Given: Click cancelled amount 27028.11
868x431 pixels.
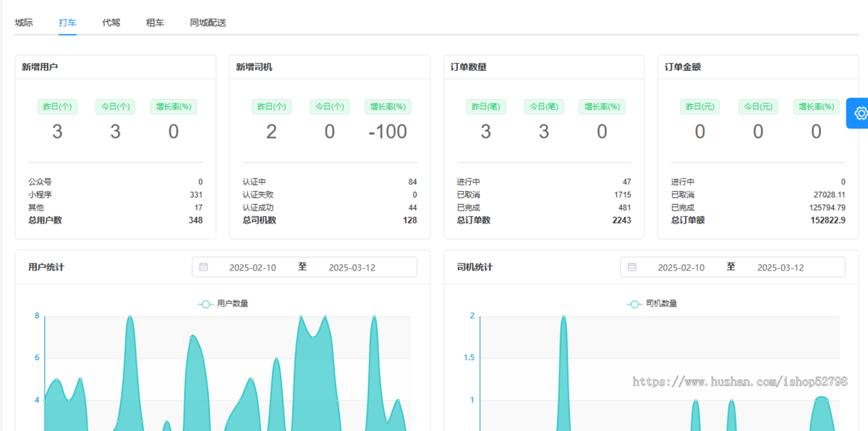Looking at the screenshot, I should pyautogui.click(x=830, y=195).
